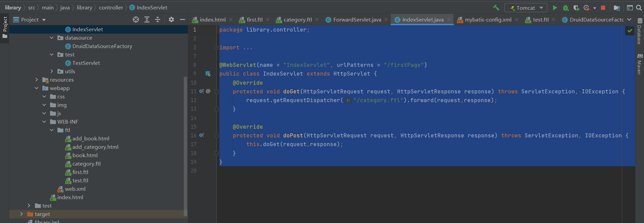Open Search Everywhere magnifier
Viewport: 644px width, 223px height.
click(639, 8)
